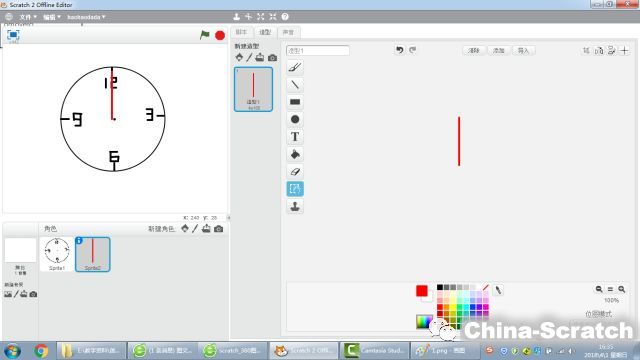640x360 pixels.
Task: Select the Brush tool
Action: point(295,67)
